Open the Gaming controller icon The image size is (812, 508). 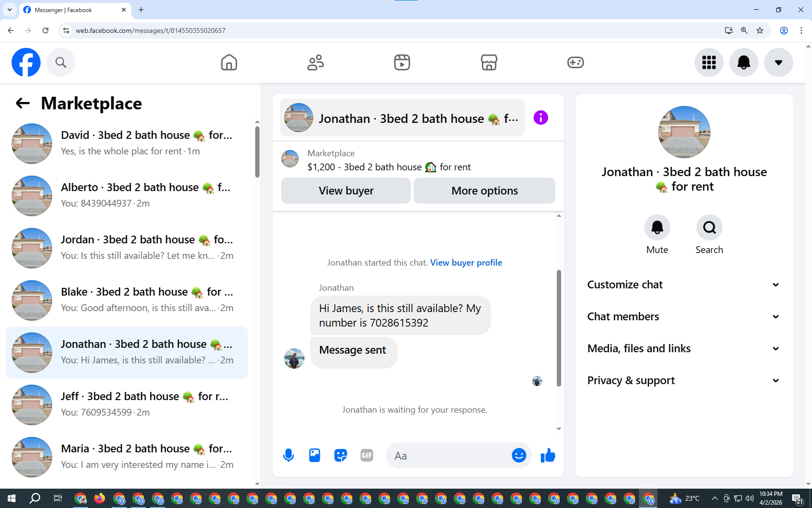point(576,62)
